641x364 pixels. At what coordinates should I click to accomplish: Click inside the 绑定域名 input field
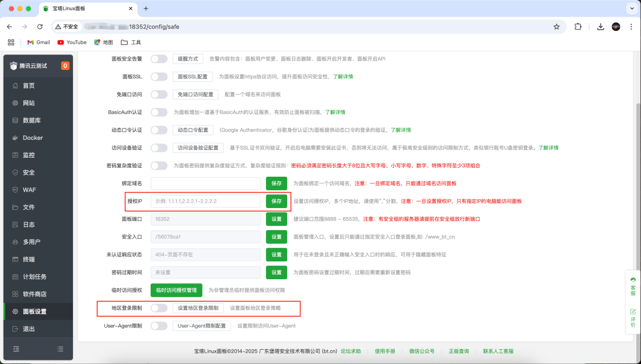[205, 183]
